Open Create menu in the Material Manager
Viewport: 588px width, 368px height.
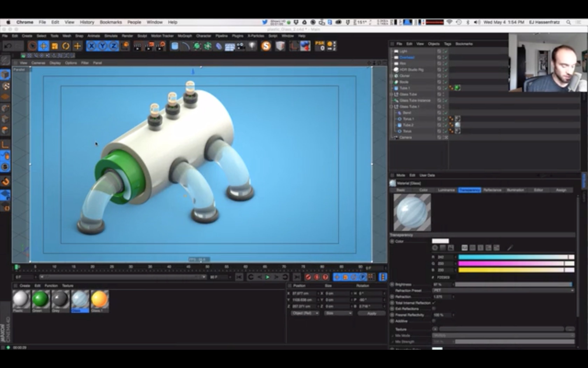[25, 286]
